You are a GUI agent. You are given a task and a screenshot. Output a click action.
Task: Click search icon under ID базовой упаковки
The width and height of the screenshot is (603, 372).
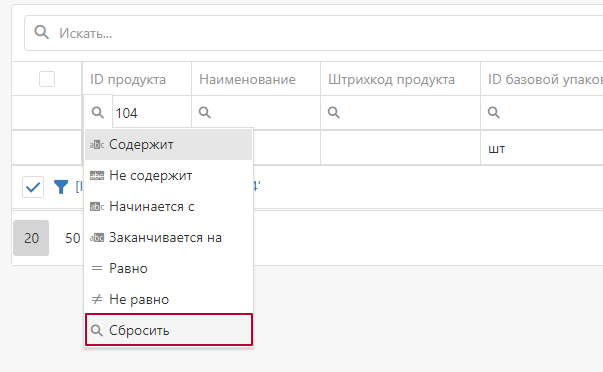pos(493,112)
